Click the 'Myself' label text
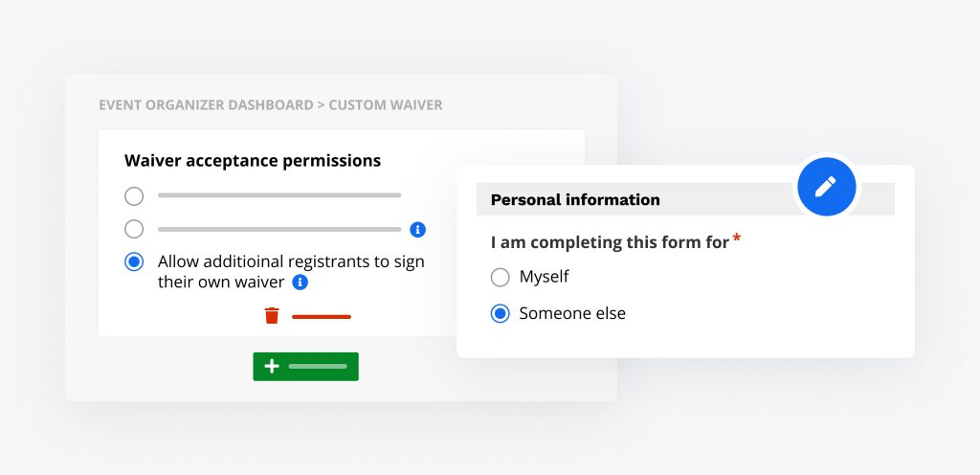Image resolution: width=980 pixels, height=475 pixels. tap(544, 277)
